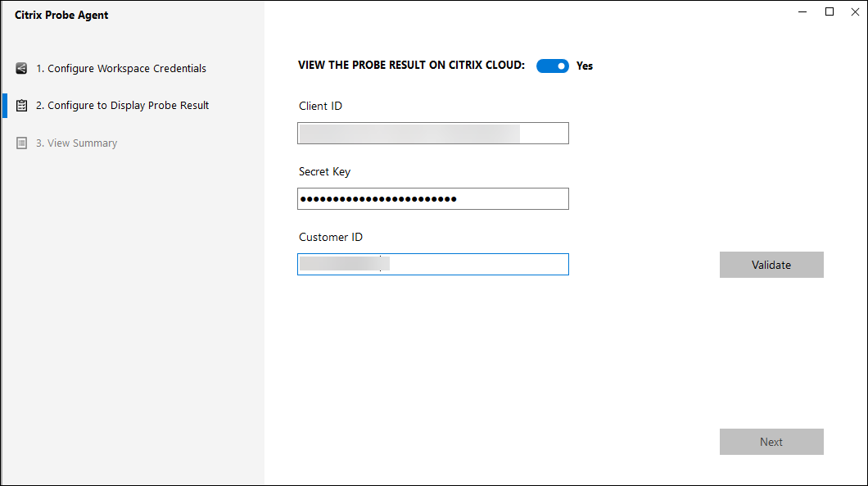Click the list icon beside View Summary

point(22,143)
